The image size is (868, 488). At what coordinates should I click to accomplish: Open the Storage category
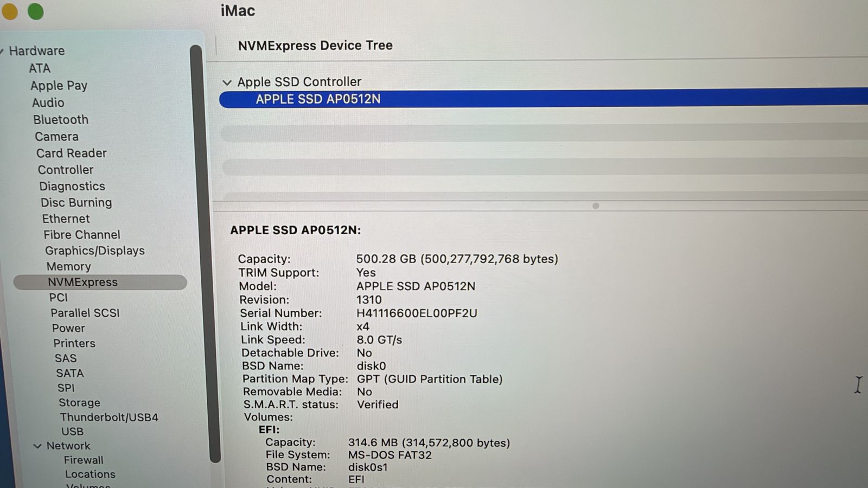79,402
